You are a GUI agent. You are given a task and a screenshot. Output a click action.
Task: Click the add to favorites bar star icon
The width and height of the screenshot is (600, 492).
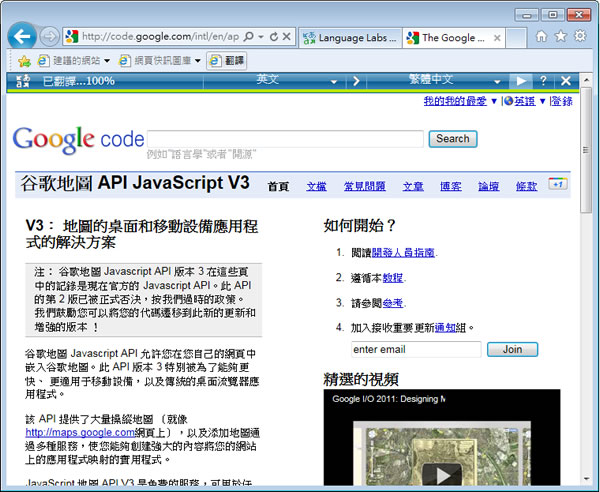pyautogui.click(x=24, y=61)
